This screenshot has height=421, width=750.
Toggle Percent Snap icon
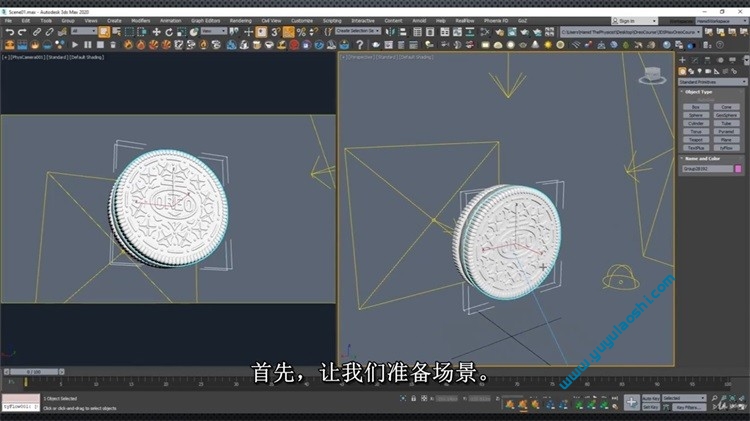coord(301,32)
